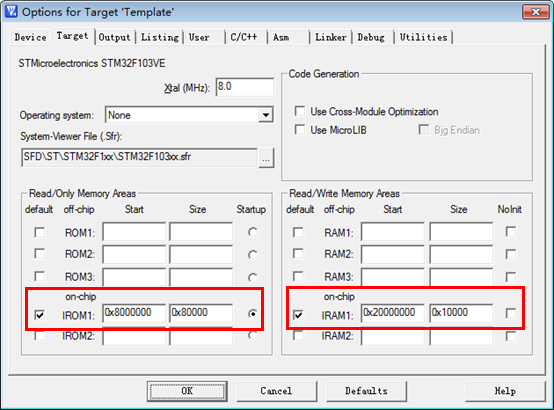Check the ROM2 default checkbox
This screenshot has width=554, height=410.
40,253
